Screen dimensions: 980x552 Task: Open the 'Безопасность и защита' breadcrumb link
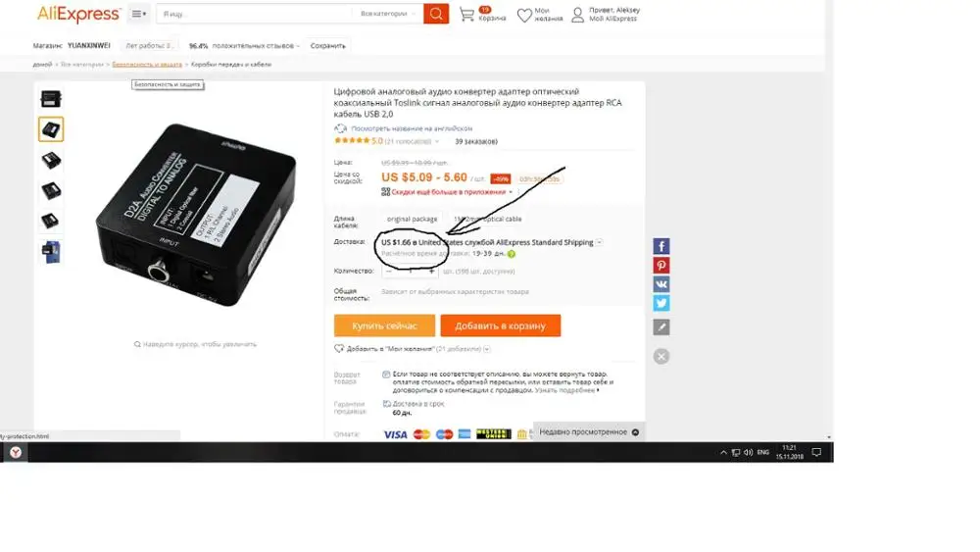147,65
